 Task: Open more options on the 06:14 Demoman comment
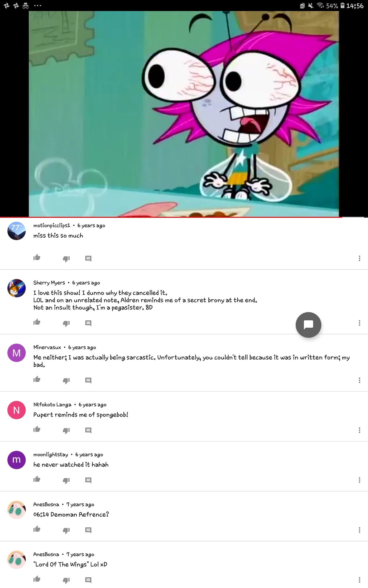coord(359,530)
